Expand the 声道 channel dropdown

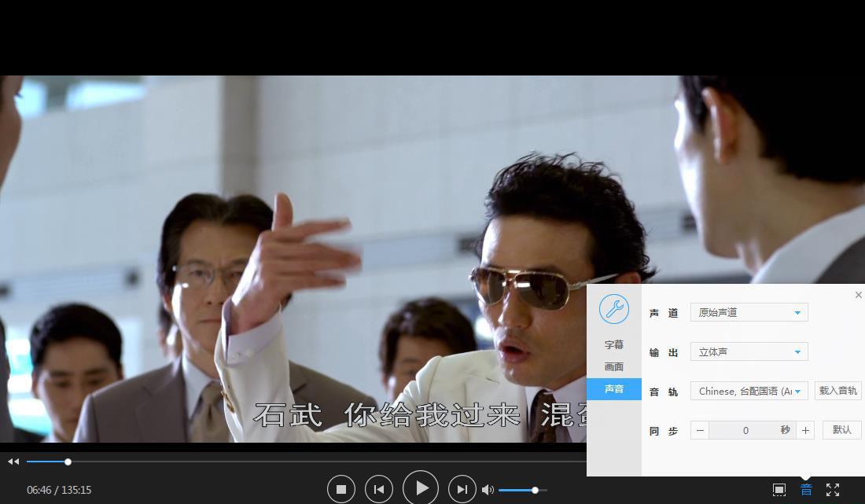tap(749, 313)
